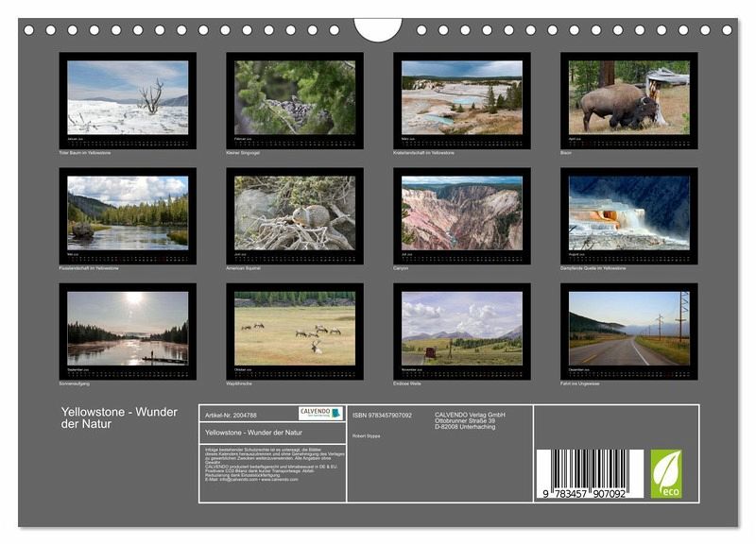Click the green eco leaf logo

click(x=666, y=472)
